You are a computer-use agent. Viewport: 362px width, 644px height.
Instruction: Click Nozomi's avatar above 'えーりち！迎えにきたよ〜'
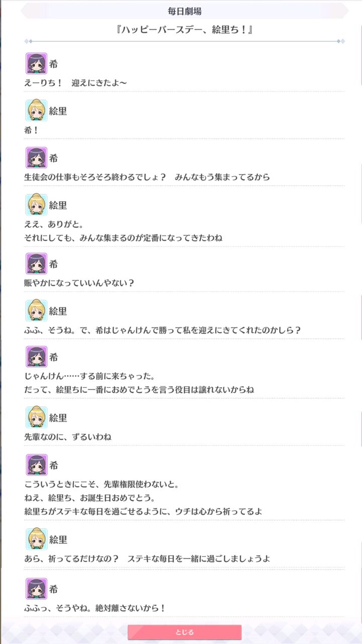pos(36,63)
